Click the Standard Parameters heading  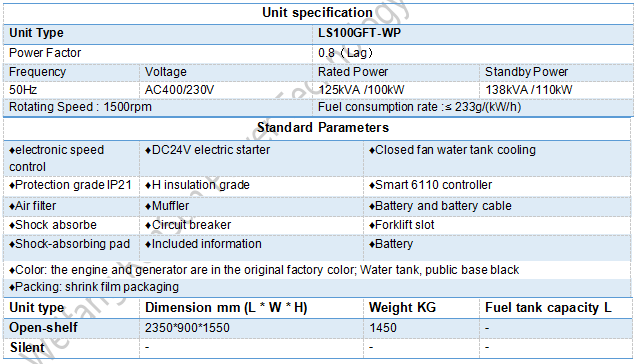(323, 127)
